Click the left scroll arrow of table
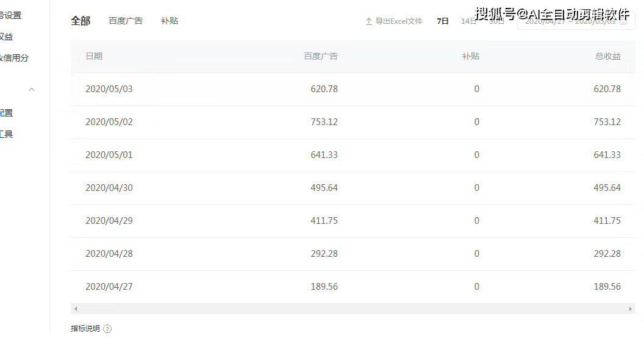 pyautogui.click(x=76, y=309)
